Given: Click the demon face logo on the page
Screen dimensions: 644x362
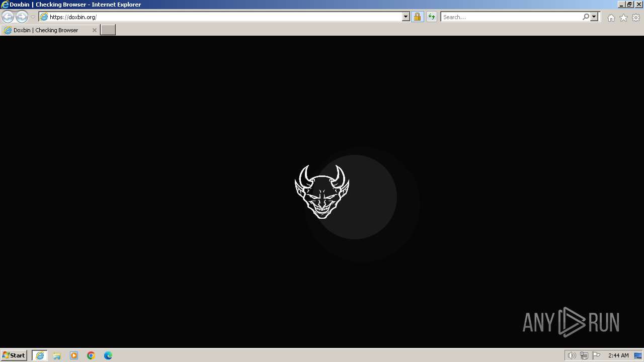Looking at the screenshot, I should [322, 192].
